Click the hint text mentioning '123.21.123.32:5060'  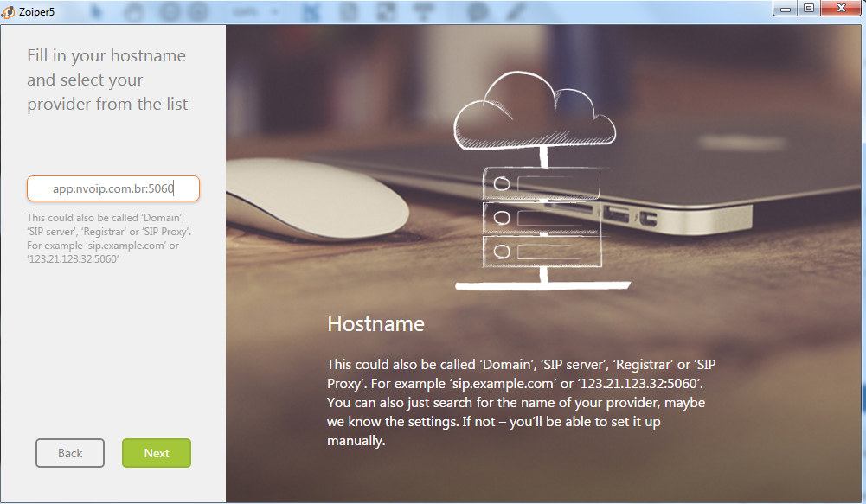tap(109, 239)
